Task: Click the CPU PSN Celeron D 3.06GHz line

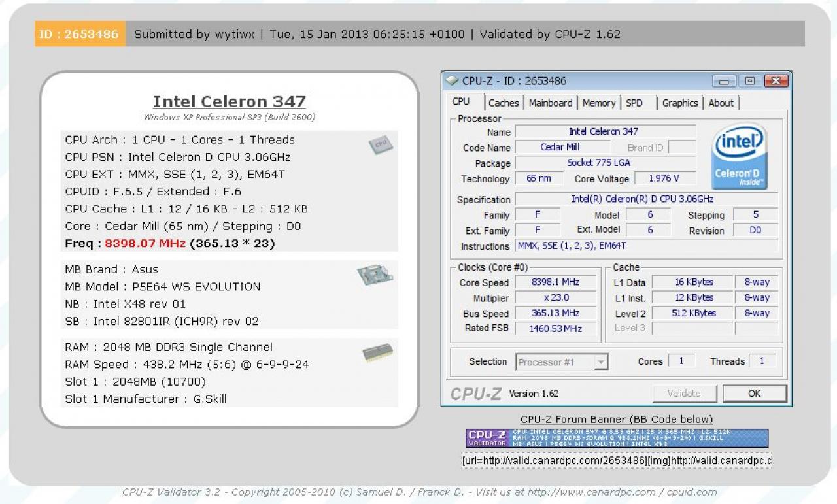Action: [178, 157]
